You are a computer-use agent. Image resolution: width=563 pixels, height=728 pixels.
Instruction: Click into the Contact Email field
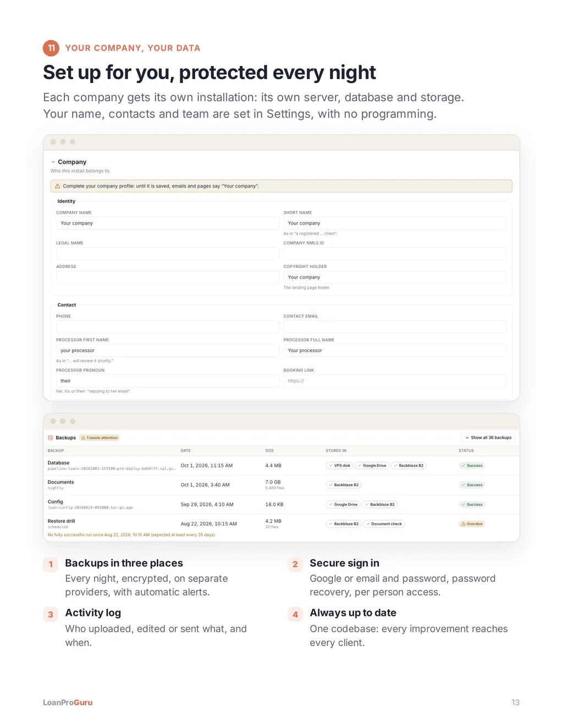(x=395, y=326)
